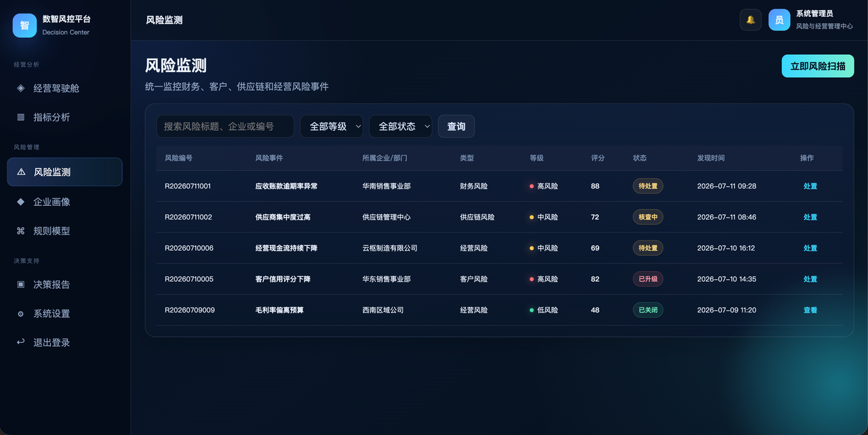The width and height of the screenshot is (868, 435).
Task: Click 处置 for 经营现金流持续下降
Action: (810, 248)
